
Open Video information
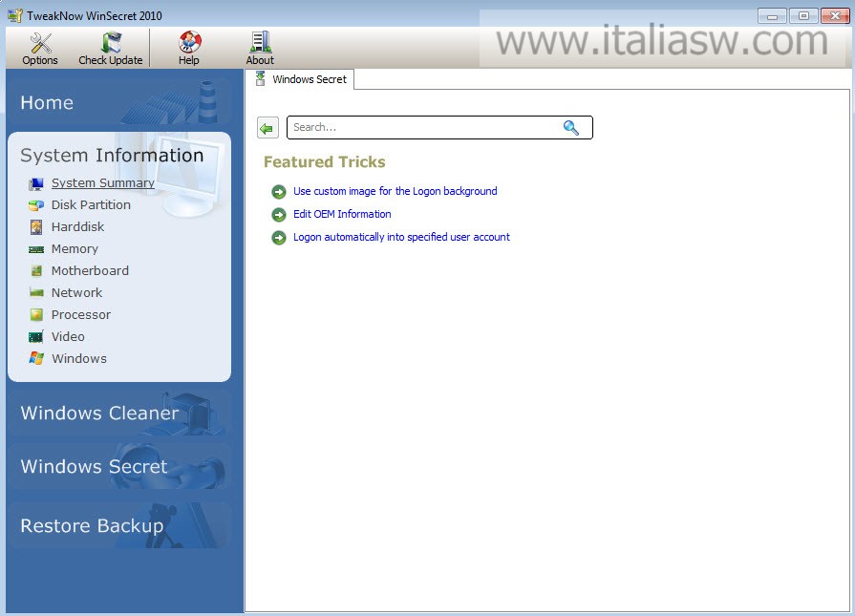coord(68,336)
